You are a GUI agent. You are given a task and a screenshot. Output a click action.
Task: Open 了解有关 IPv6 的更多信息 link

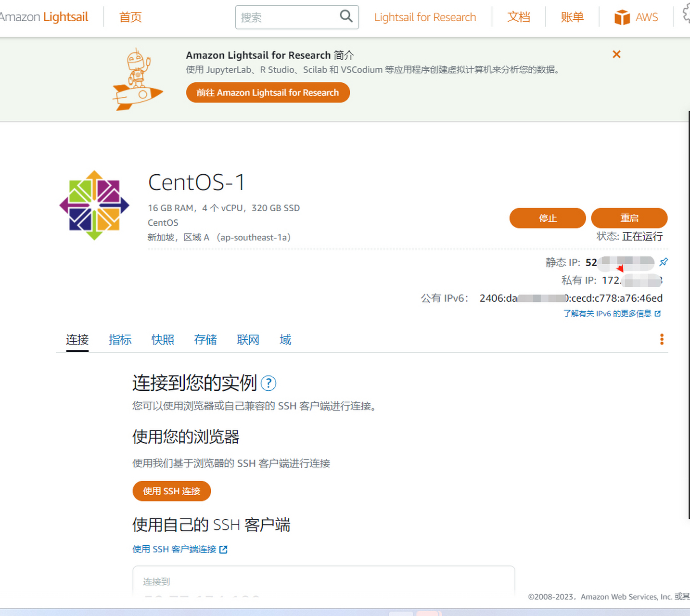coord(612,313)
